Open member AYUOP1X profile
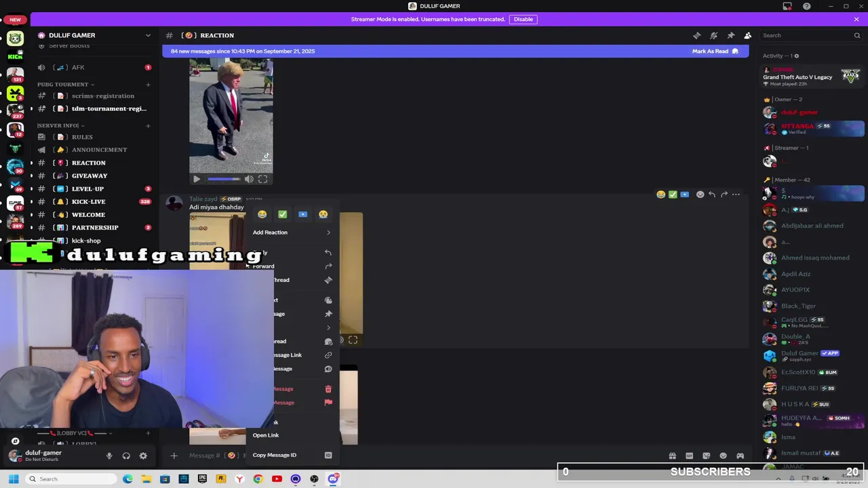This screenshot has width=868, height=488. 812,289
